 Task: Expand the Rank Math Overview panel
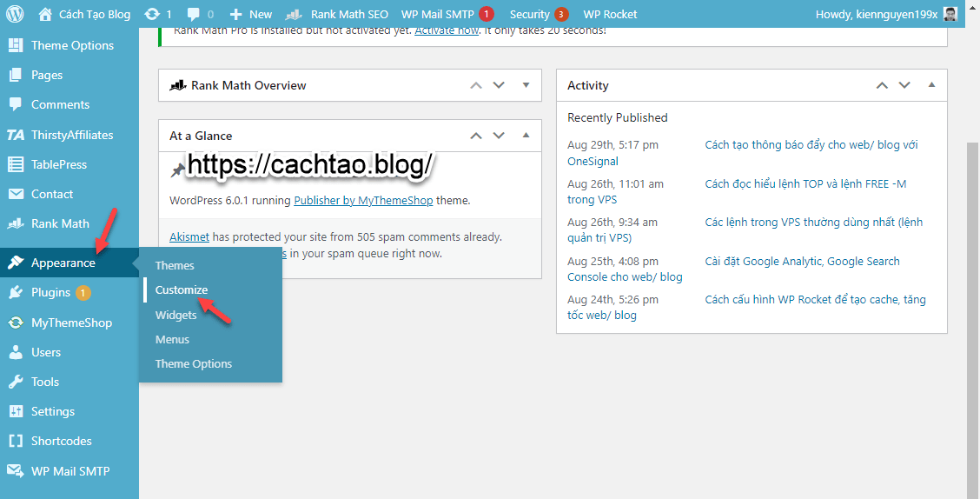click(526, 85)
